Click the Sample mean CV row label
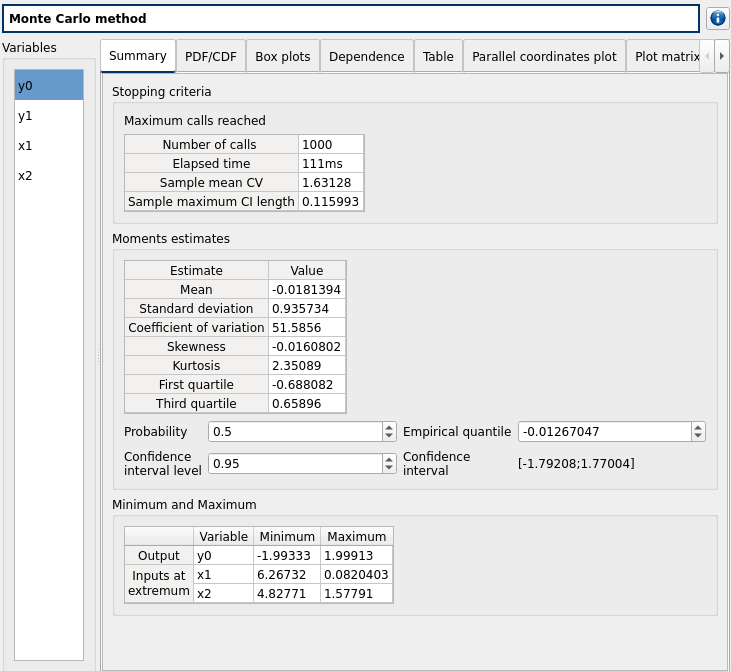 [x=211, y=182]
